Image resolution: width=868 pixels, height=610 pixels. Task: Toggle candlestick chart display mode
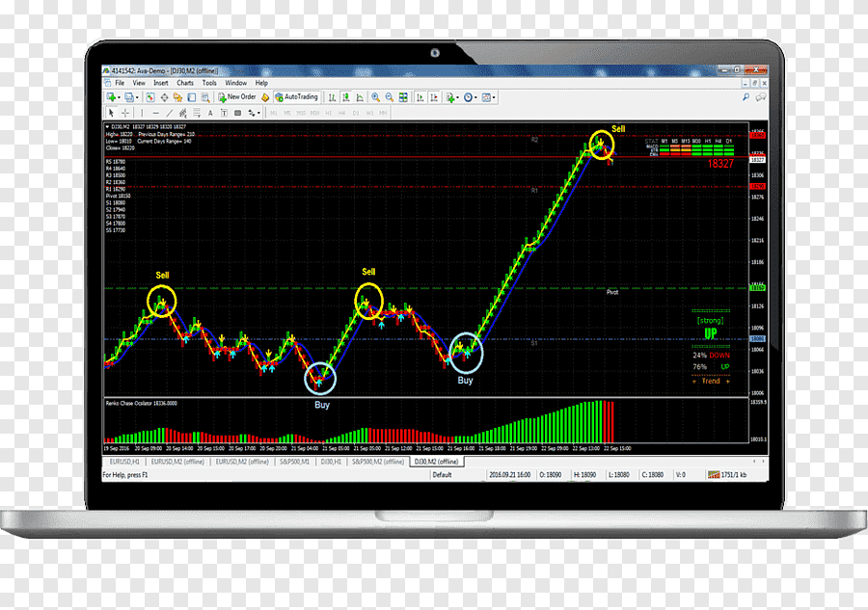[x=345, y=97]
